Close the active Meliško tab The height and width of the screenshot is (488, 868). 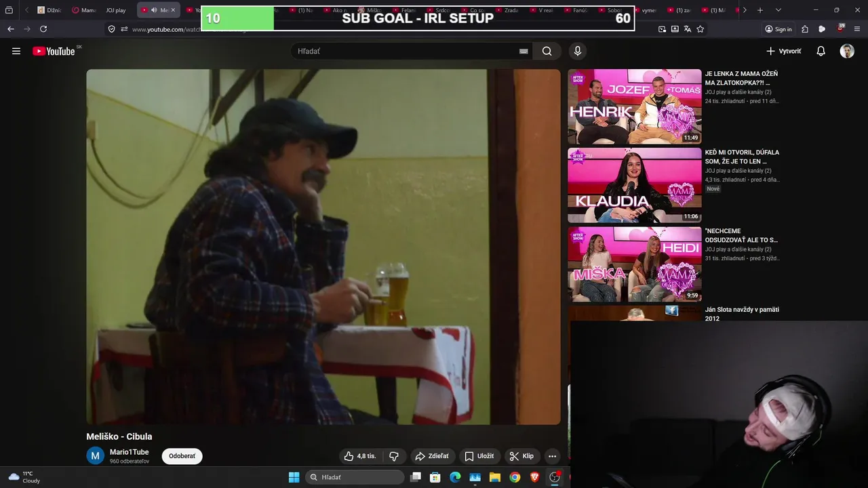(x=173, y=10)
